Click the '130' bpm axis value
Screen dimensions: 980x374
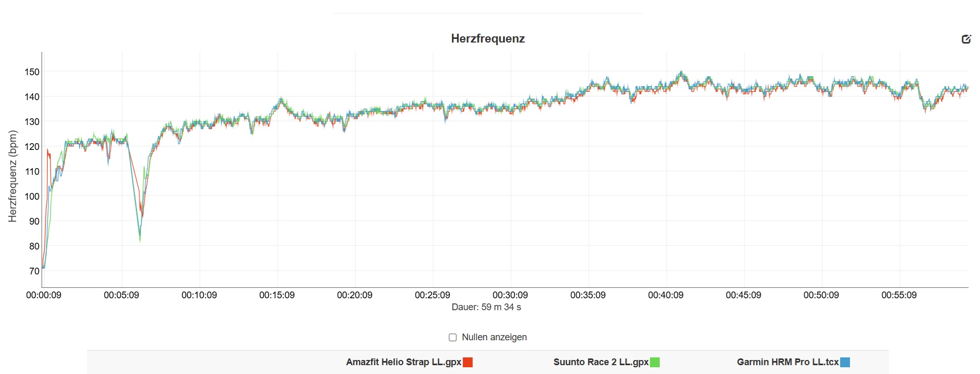click(32, 122)
